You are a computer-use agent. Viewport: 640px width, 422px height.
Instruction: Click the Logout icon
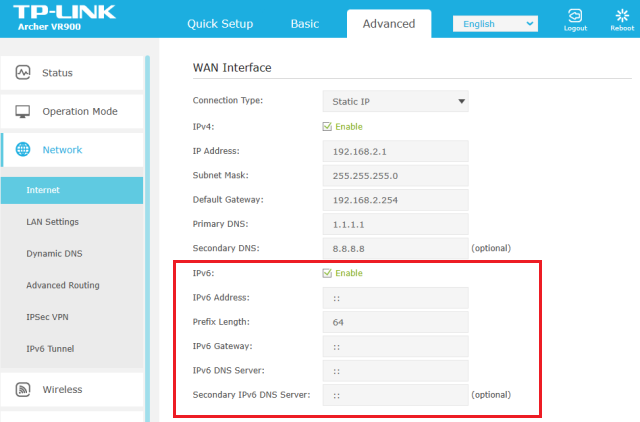(575, 17)
